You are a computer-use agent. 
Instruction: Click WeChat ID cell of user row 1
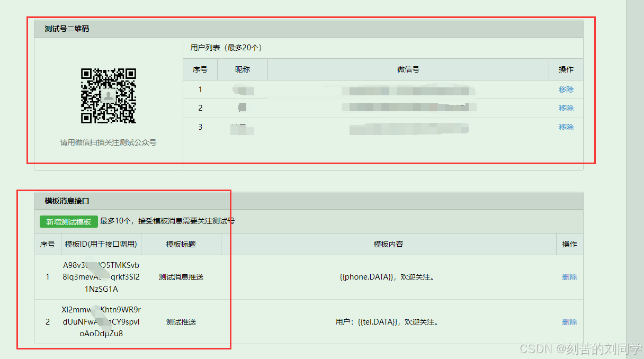[408, 89]
